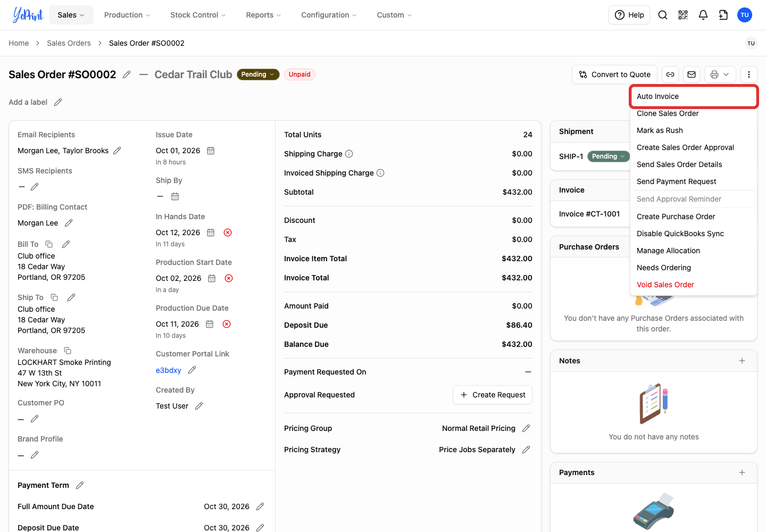Viewport: 766px width, 532px height.
Task: Edit the Payment Term pencil icon
Action: [x=80, y=485]
